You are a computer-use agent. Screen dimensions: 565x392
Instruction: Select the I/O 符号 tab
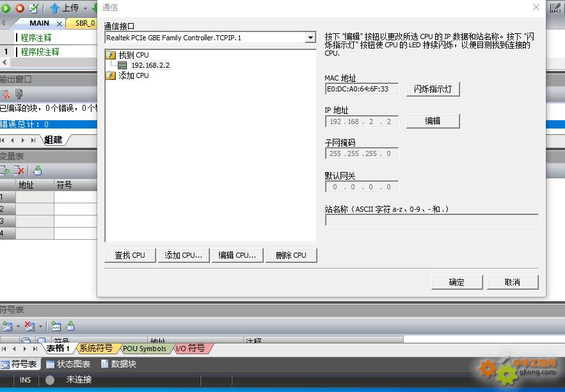[x=190, y=348]
